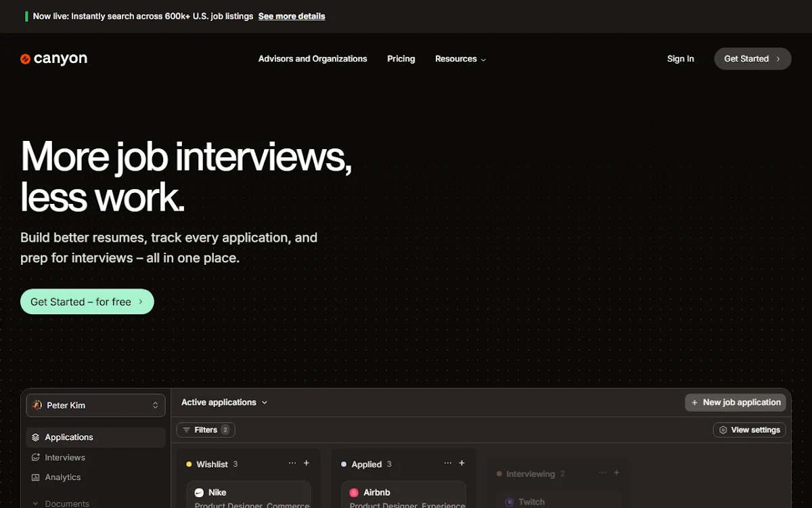Click the header Get Started button
This screenshot has width=812, height=508.
[752, 59]
